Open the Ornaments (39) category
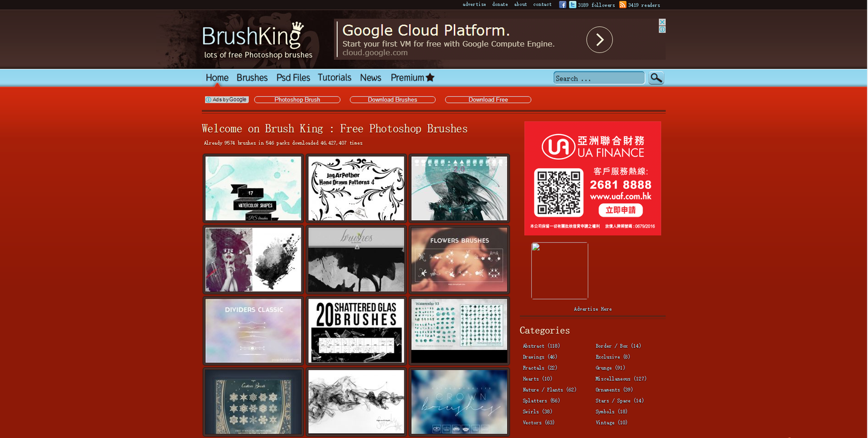Image resolution: width=868 pixels, height=438 pixels. pyautogui.click(x=614, y=390)
